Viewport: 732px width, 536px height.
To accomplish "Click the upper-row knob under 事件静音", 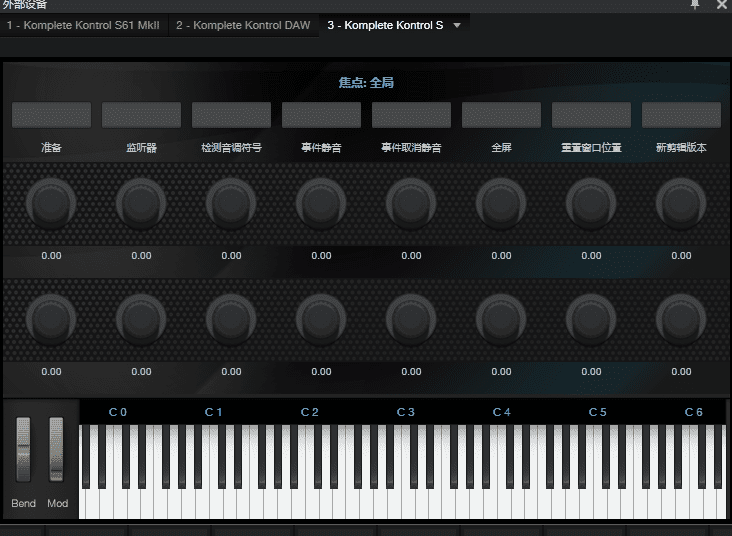I will tap(322, 203).
